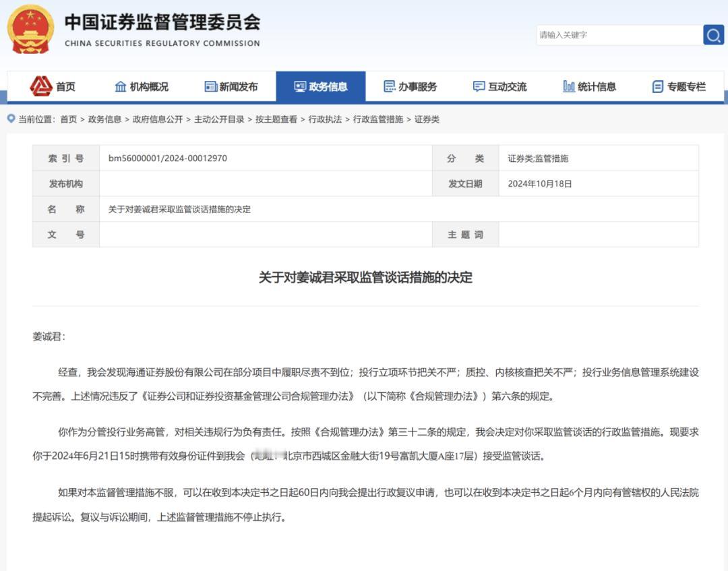This screenshot has width=728, height=571.
Task: Click the issue date 2024年10月18日
Action: (539, 184)
